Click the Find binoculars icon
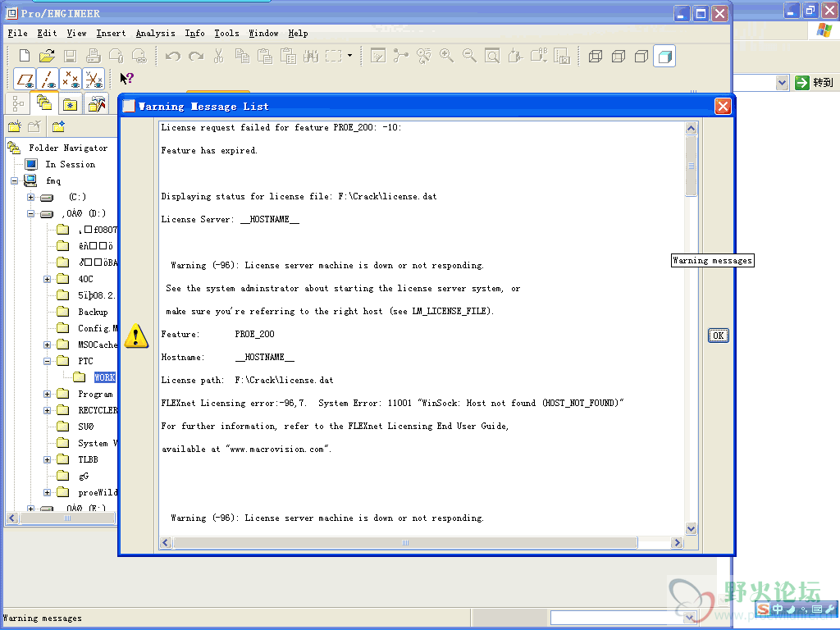This screenshot has width=840, height=630. (311, 56)
